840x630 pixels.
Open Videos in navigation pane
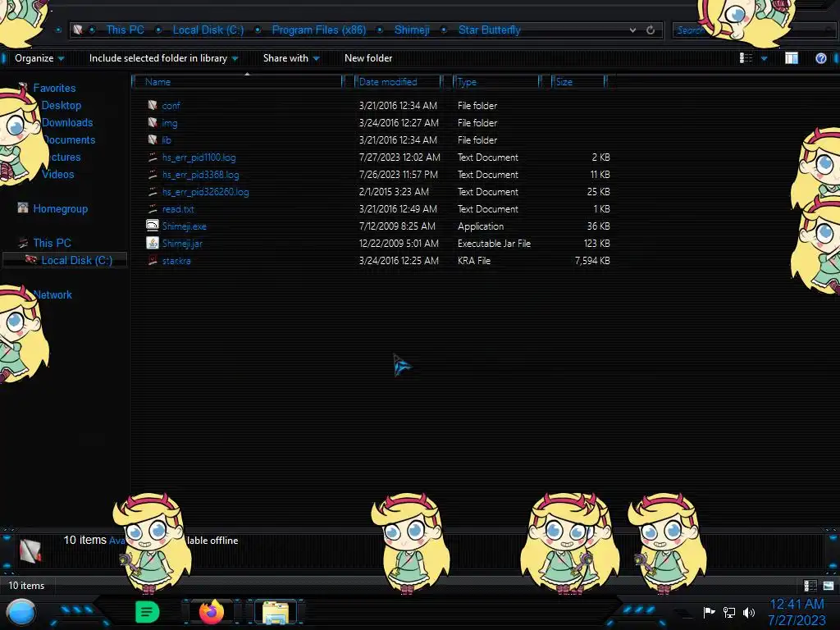pos(58,174)
